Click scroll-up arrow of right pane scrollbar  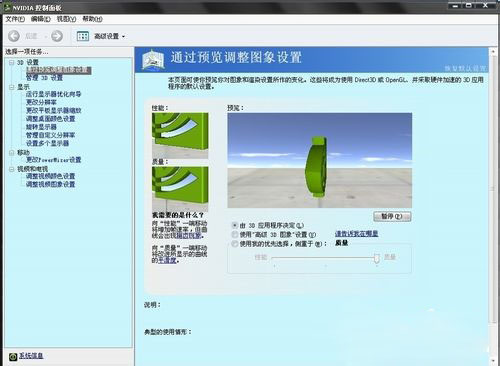493,52
